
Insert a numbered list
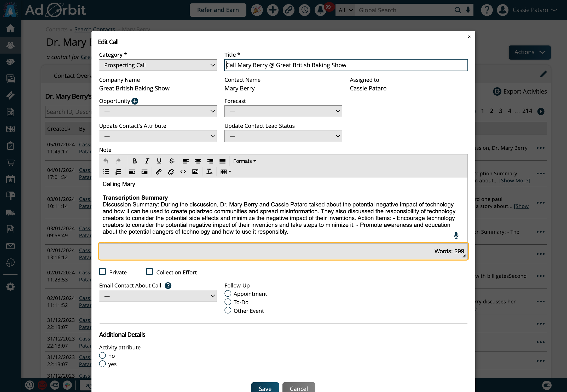click(118, 172)
